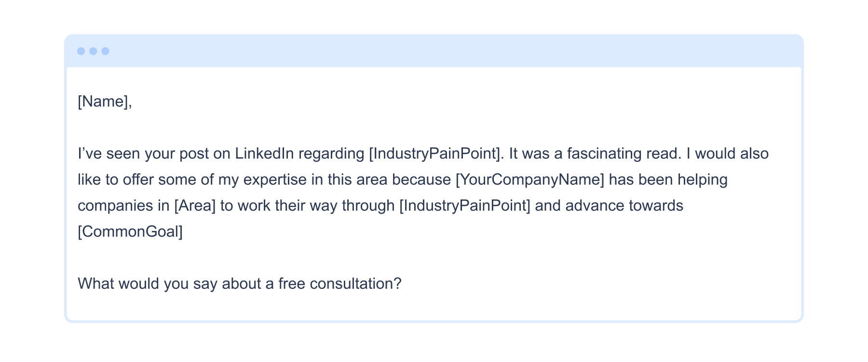Viewport: 868px width, 362px height.
Task: Click 'What would you say' in the closing line
Action: click(133, 284)
